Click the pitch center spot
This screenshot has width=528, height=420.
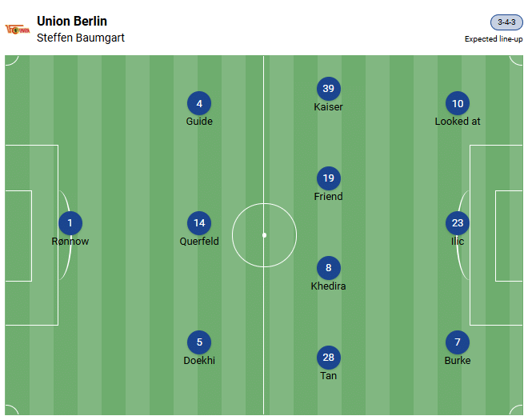[x=264, y=235]
